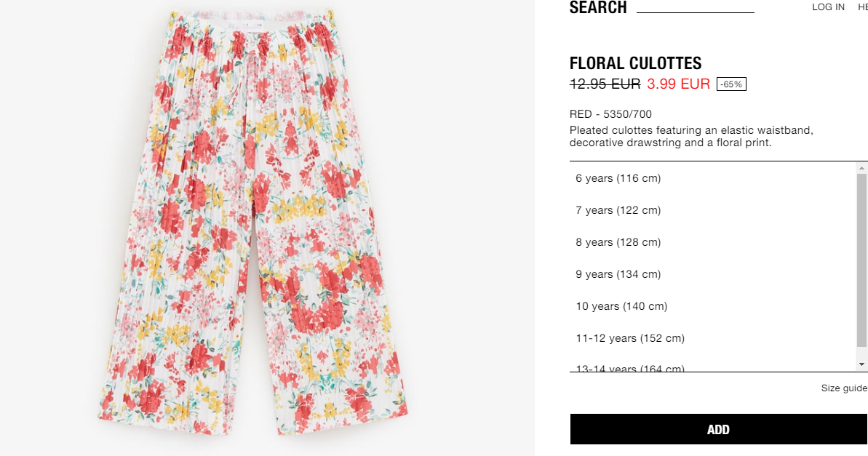This screenshot has width=868, height=456.
Task: Pick the partially visible 13-14 years size
Action: 712,367
